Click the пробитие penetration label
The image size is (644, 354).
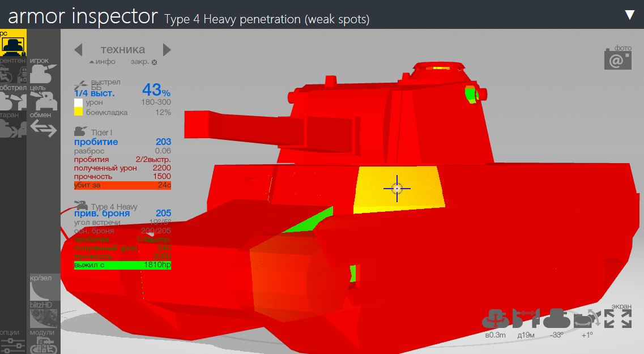point(96,142)
